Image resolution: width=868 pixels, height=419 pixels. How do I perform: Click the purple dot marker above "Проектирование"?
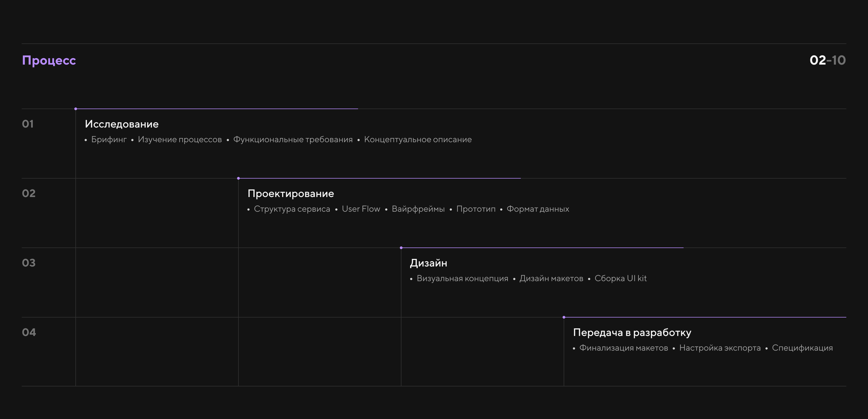tap(239, 178)
